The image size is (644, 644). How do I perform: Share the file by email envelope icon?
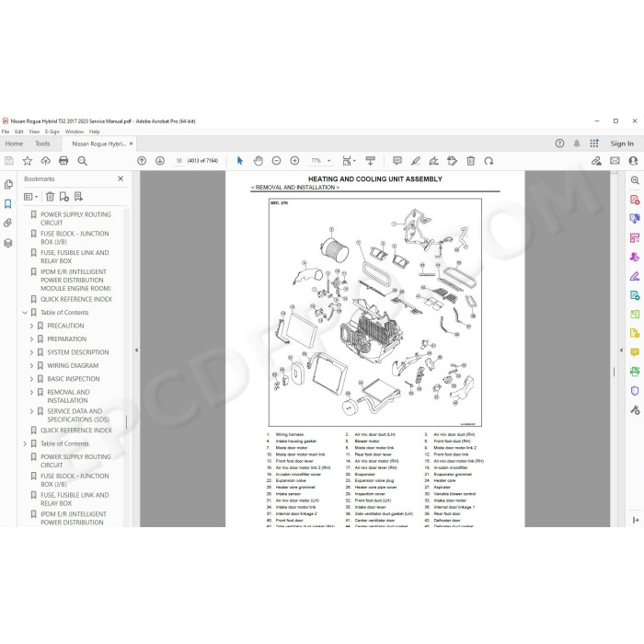(x=615, y=161)
